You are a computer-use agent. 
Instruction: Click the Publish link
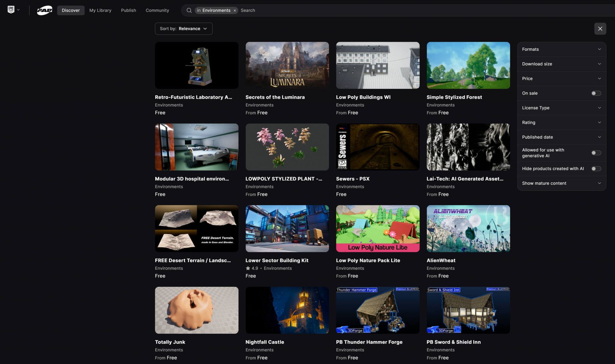pos(128,10)
